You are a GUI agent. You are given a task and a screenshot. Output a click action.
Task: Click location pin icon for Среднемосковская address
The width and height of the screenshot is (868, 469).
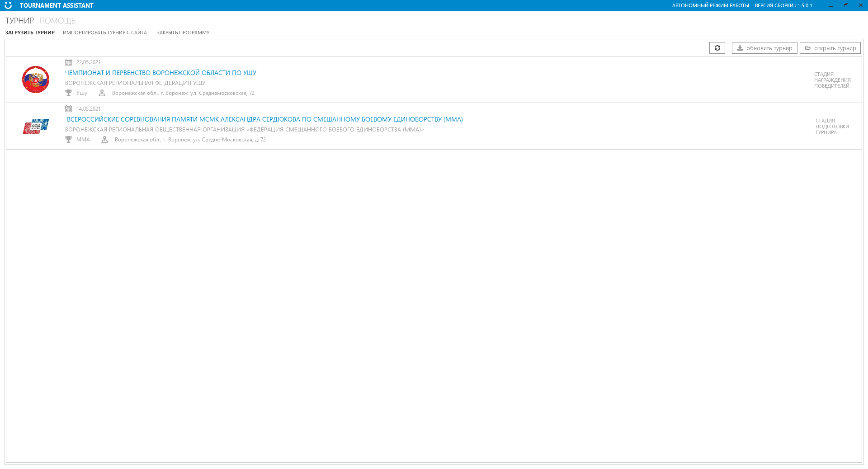[x=102, y=93]
